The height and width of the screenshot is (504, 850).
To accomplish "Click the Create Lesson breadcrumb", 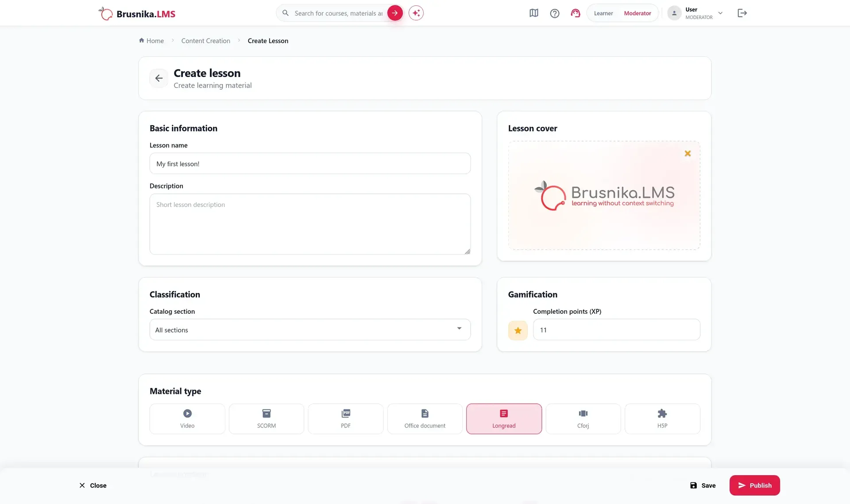I will (268, 41).
